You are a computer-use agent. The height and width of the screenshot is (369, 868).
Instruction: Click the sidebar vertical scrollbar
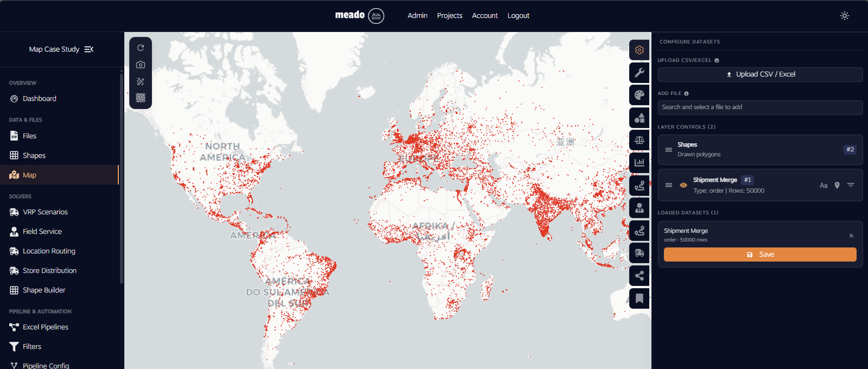(122, 179)
